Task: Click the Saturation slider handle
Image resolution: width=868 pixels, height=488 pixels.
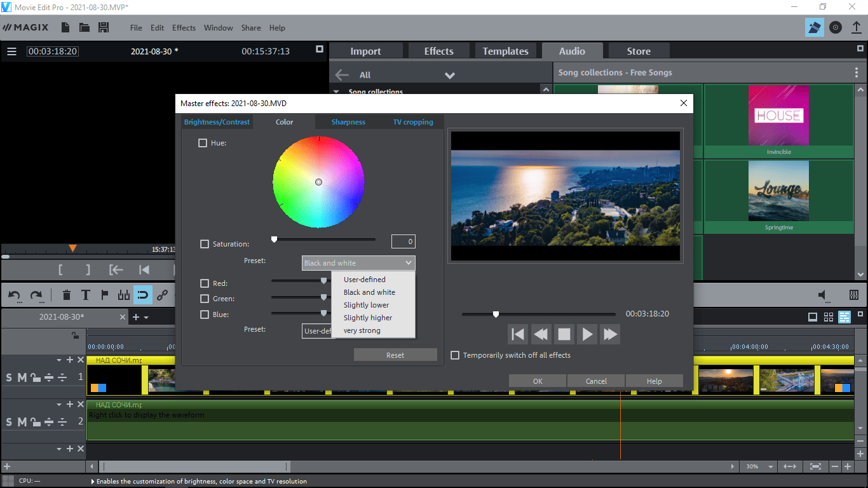Action: pos(274,240)
